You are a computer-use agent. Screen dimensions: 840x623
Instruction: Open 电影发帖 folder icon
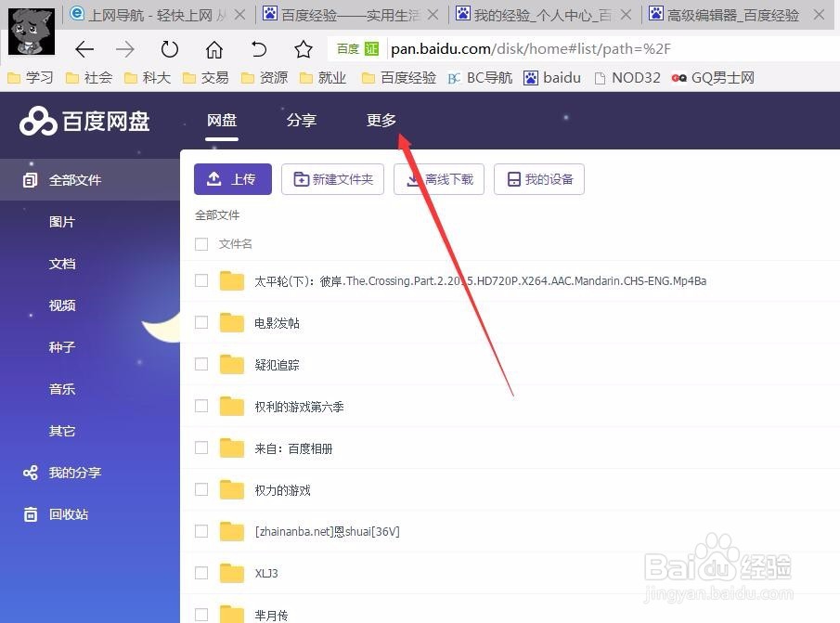click(x=232, y=322)
